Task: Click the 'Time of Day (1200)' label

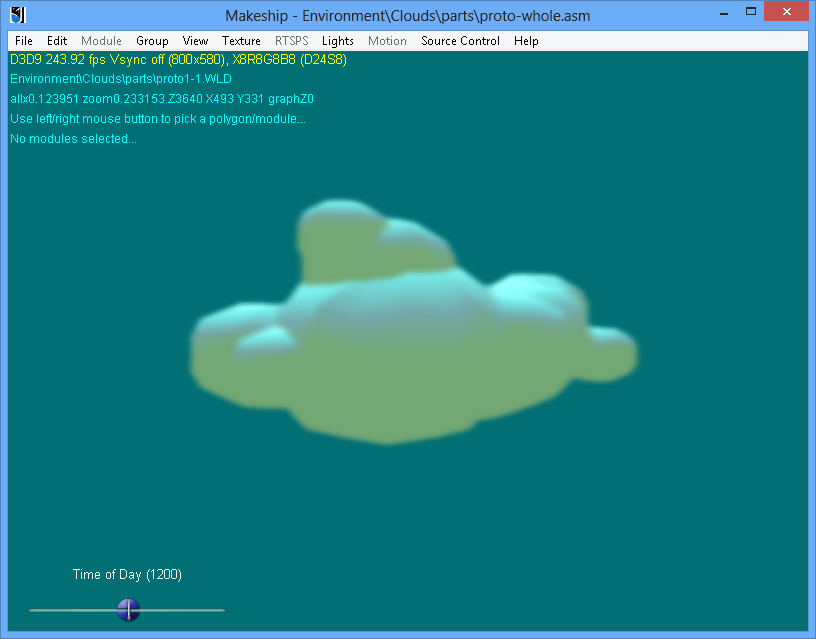Action: click(x=127, y=574)
